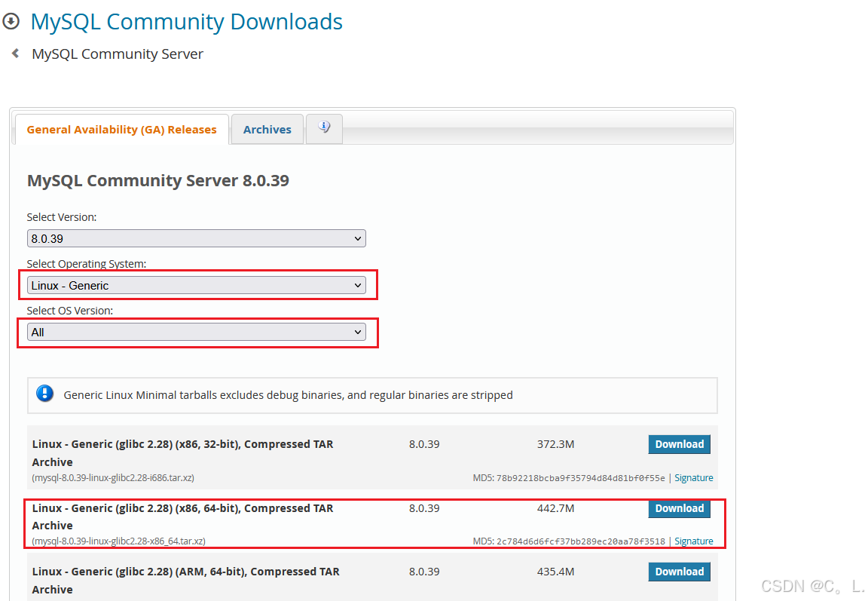Screen dimensions: 868x601
Task: Click the 435.4M file size value
Action: [555, 572]
